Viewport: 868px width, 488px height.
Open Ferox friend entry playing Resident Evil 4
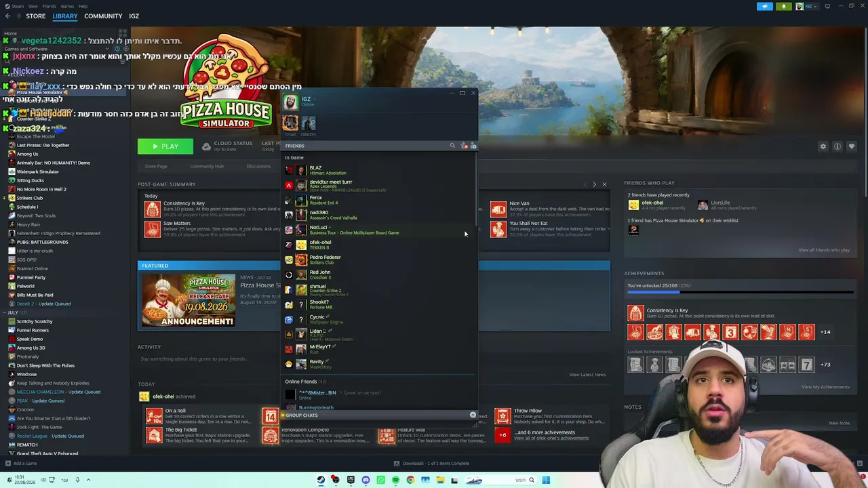[380, 200]
